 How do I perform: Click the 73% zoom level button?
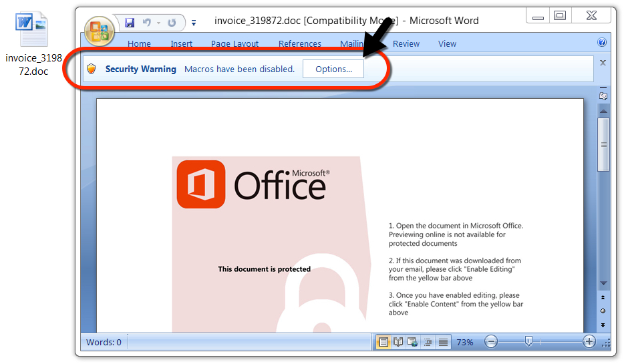[465, 342]
